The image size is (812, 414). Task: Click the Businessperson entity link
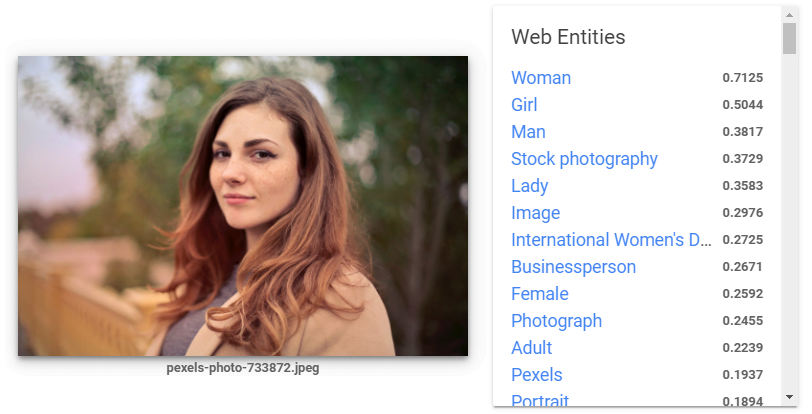coord(573,267)
